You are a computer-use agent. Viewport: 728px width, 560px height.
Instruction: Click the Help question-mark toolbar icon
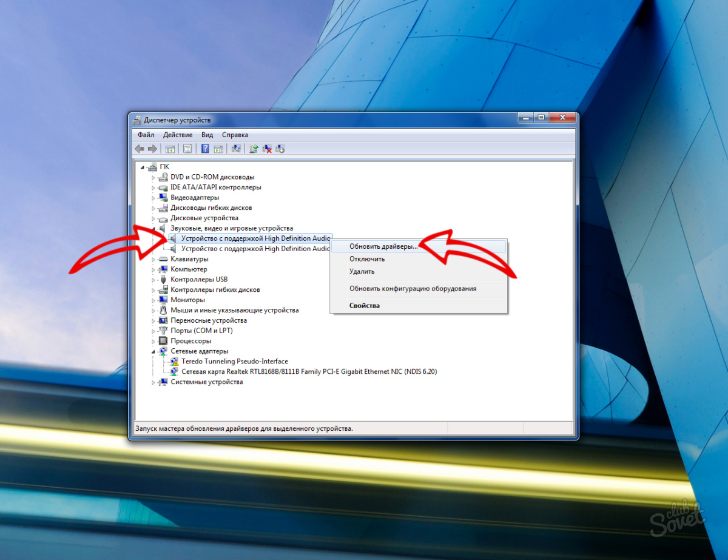pyautogui.click(x=205, y=149)
